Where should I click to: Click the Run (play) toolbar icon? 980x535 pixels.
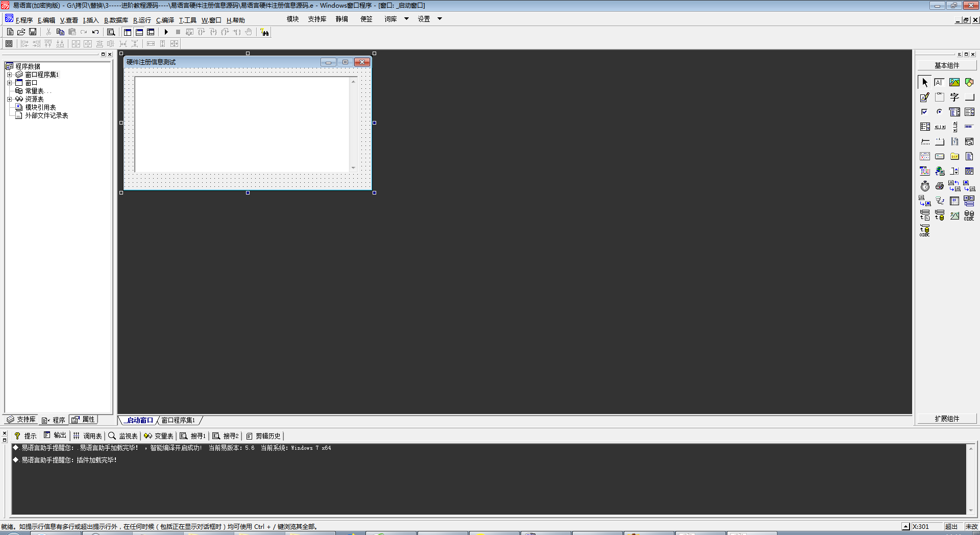click(x=166, y=32)
